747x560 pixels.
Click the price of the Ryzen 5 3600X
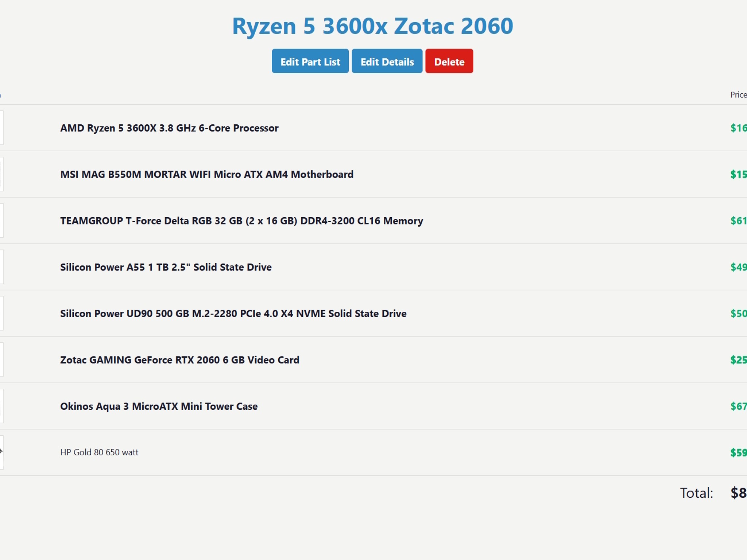click(739, 128)
